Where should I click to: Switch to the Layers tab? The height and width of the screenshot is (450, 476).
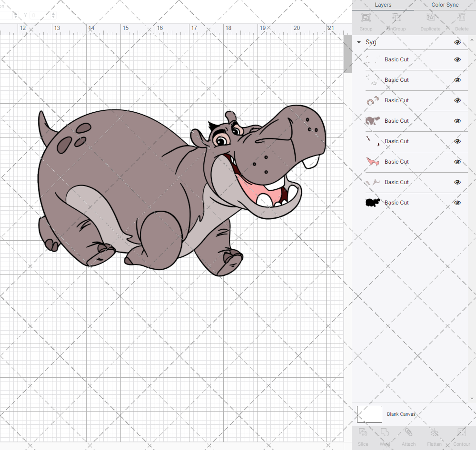point(383,5)
